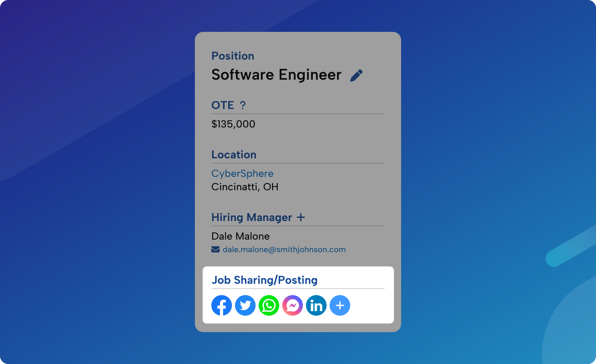Open more sharing options plus button
Image resolution: width=596 pixels, height=364 pixels.
(x=340, y=305)
